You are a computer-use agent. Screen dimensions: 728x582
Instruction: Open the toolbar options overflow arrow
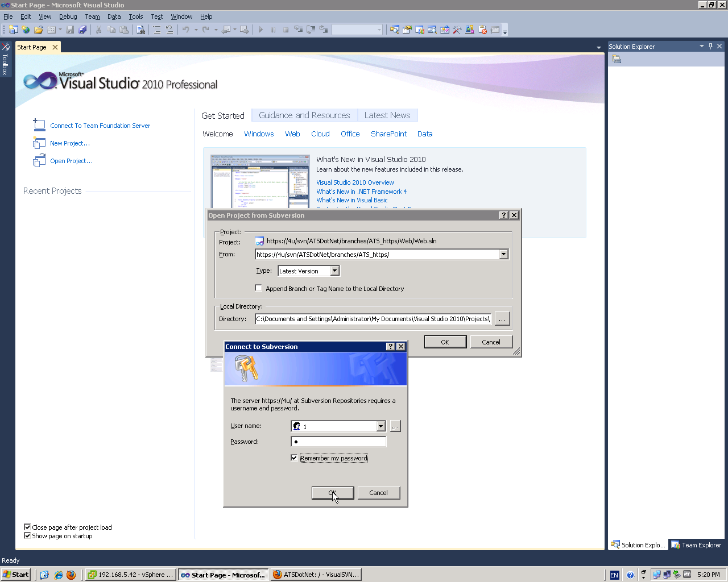point(505,31)
